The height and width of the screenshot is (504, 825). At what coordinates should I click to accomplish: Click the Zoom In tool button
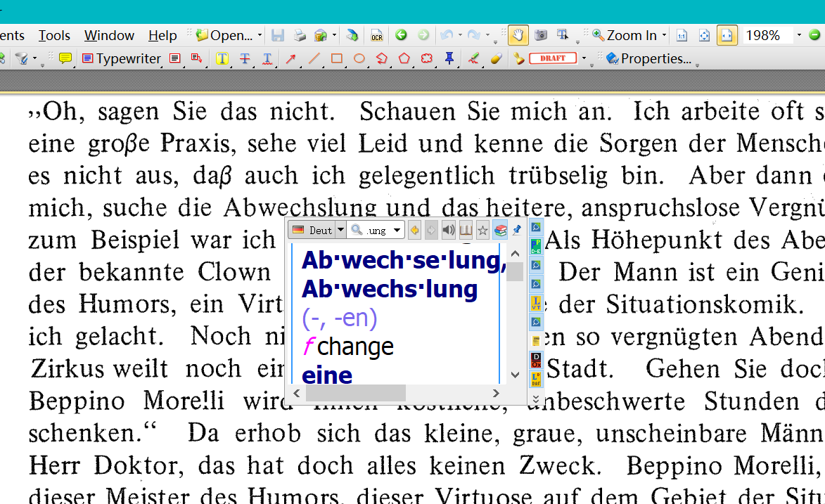pyautogui.click(x=625, y=35)
